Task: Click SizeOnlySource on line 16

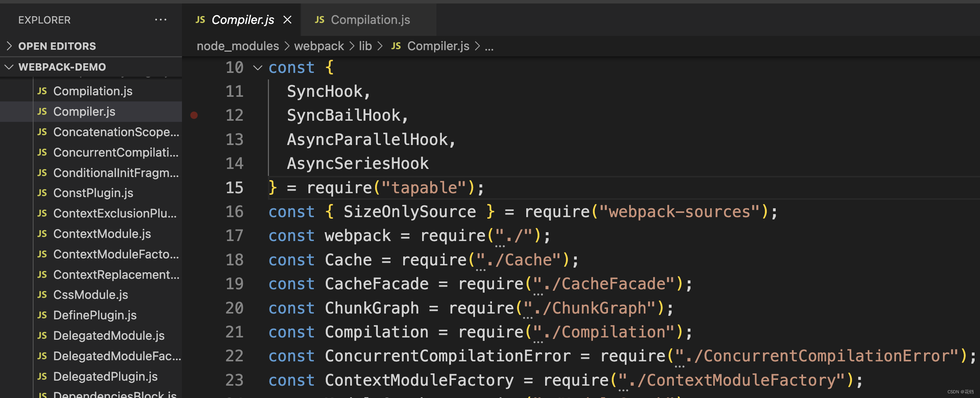Action: (410, 212)
